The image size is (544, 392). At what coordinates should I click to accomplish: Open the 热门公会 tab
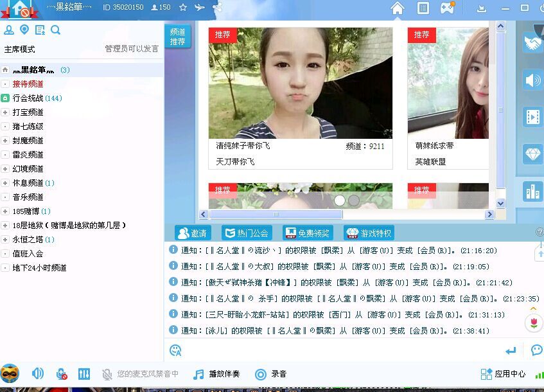(247, 233)
